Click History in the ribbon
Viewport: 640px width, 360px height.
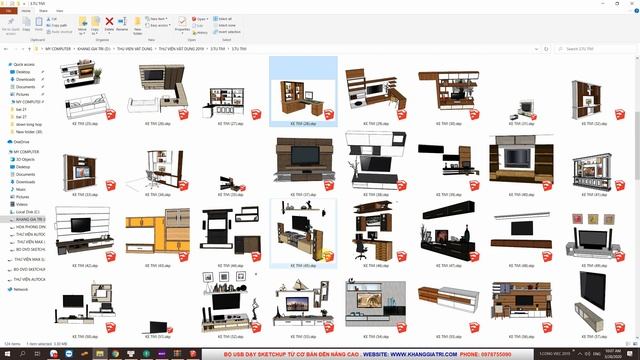coord(200,32)
